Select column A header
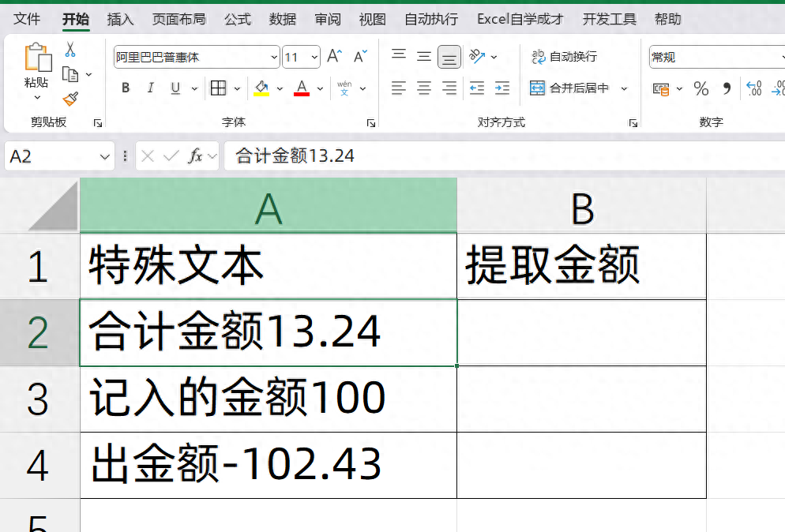 269,205
